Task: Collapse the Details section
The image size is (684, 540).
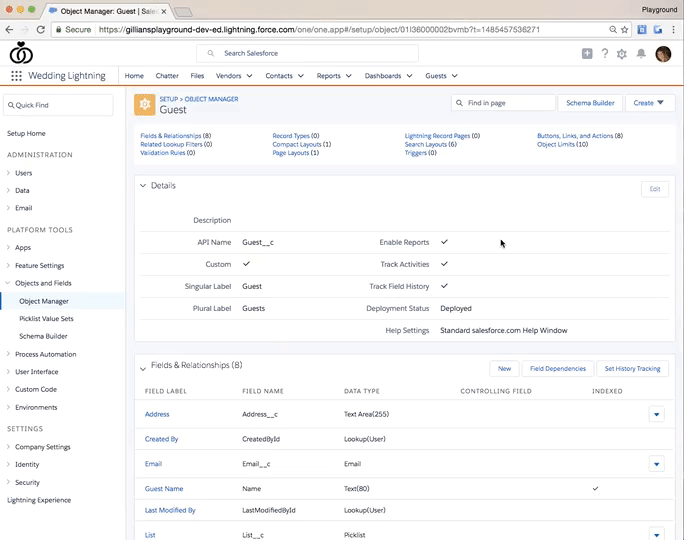Action: 143,186
